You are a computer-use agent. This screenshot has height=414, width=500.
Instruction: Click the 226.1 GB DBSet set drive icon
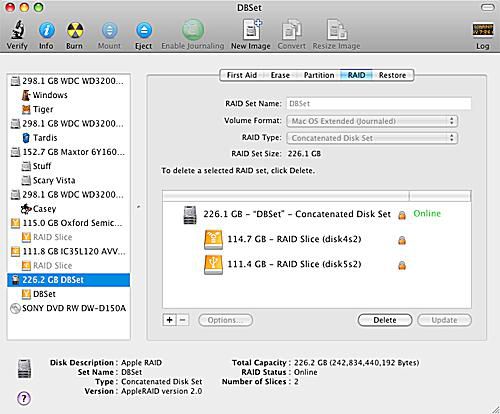click(190, 215)
